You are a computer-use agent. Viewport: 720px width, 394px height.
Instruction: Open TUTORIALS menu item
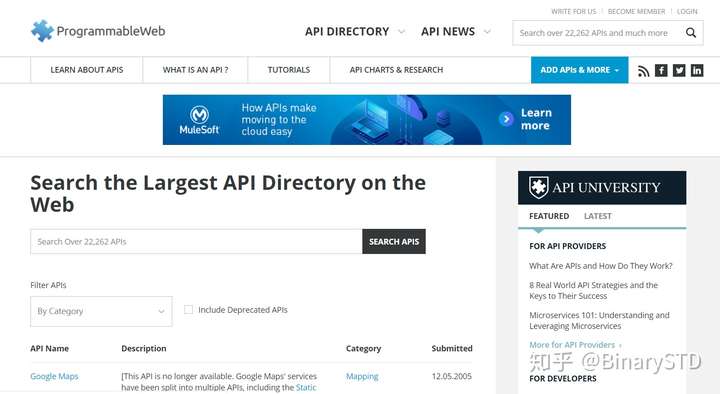click(x=289, y=70)
